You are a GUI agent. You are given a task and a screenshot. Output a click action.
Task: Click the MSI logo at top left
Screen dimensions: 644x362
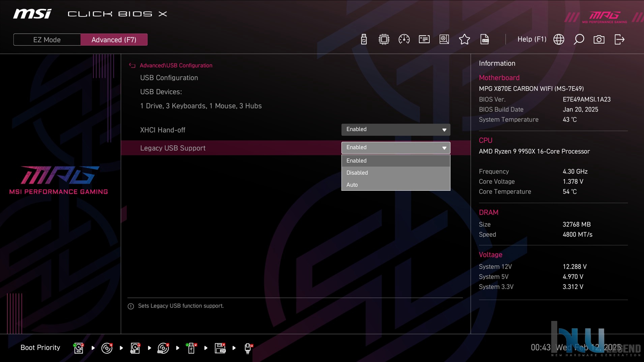click(x=32, y=14)
